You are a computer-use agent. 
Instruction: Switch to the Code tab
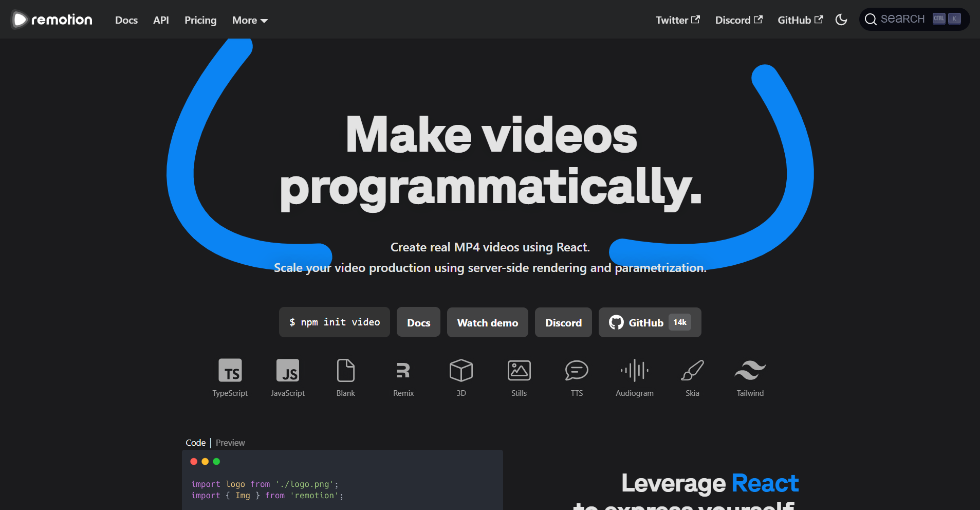coord(195,443)
